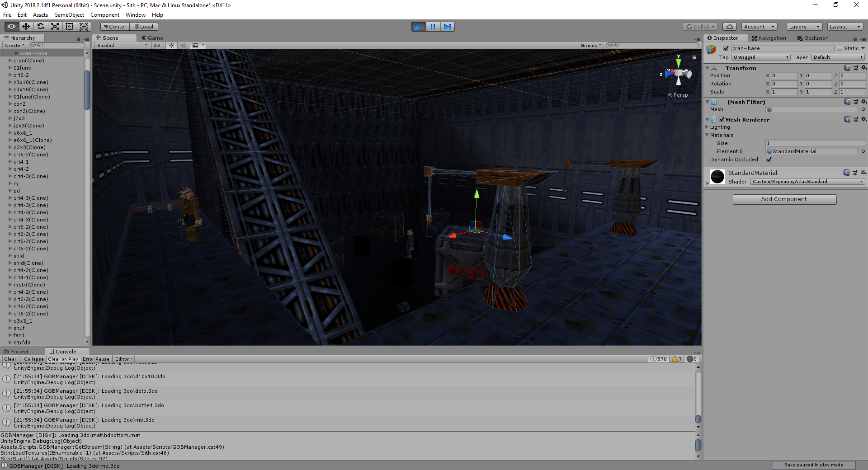Screen dimensions: 868x470
Task: Open the Shader dropdown for StandardMaterial
Action: tap(807, 182)
